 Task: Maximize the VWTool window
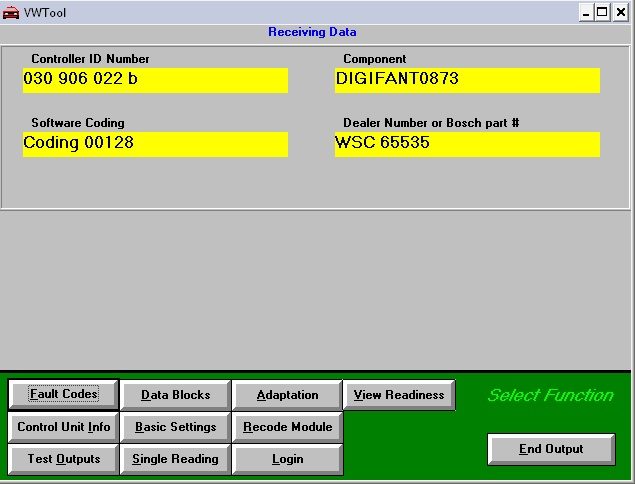tap(602, 13)
